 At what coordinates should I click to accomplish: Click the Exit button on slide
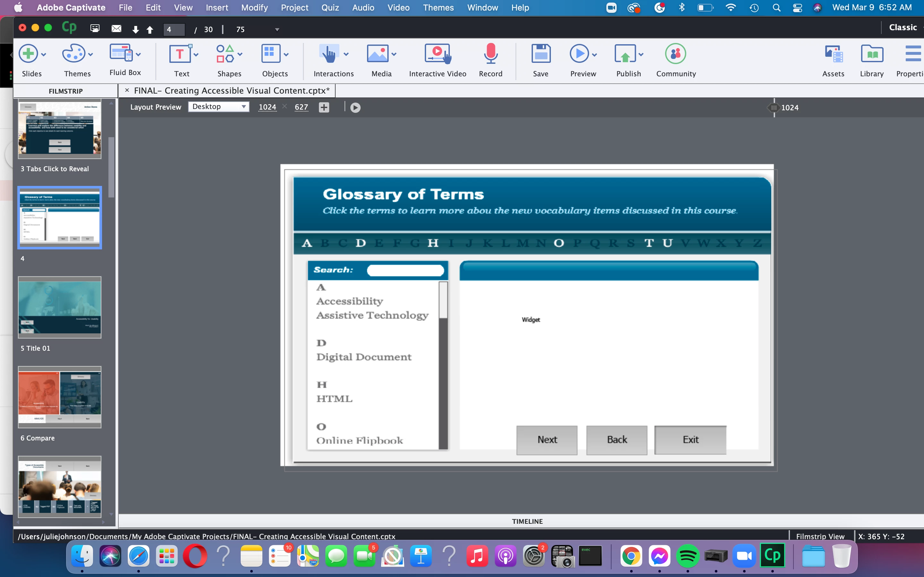coord(690,439)
